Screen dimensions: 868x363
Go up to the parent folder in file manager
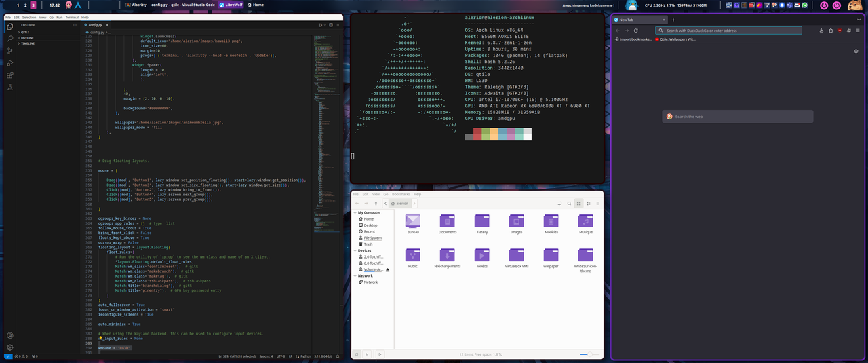[x=376, y=203]
